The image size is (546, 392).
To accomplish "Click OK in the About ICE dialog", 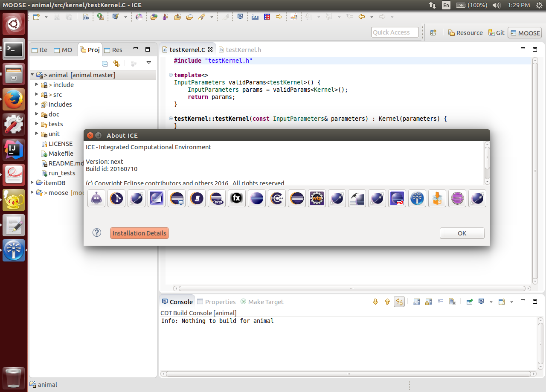I will 462,233.
